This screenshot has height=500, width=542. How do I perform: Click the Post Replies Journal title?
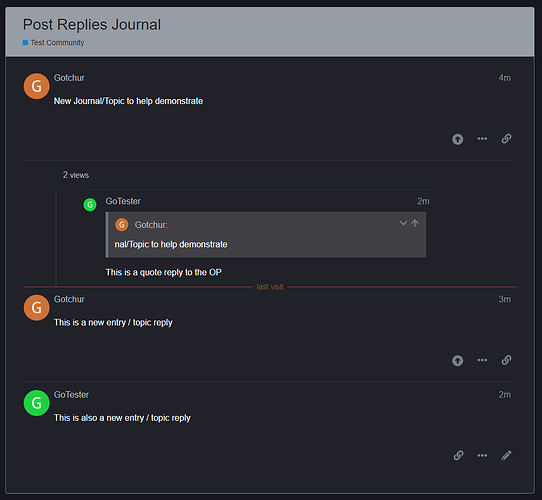click(x=92, y=25)
